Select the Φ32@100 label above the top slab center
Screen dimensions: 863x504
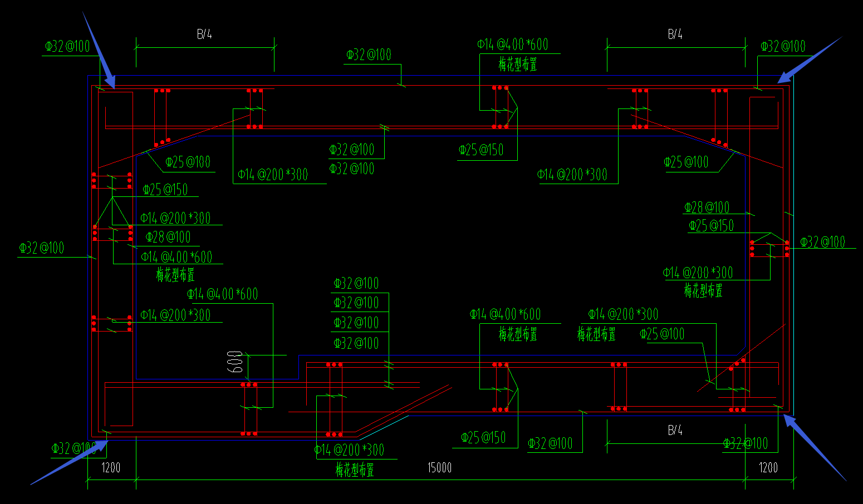(369, 55)
